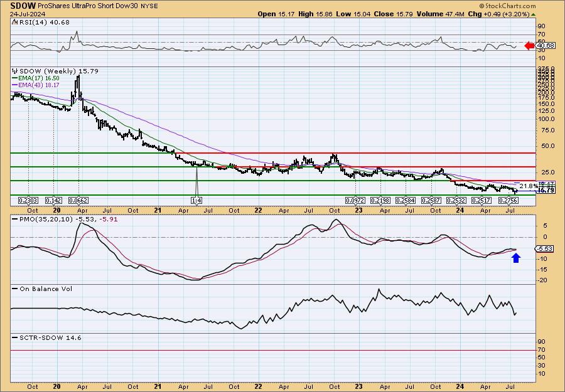Click the candlestick icon beside SDOW (Weekly)
Screen dimensions: 565x392
15,71
